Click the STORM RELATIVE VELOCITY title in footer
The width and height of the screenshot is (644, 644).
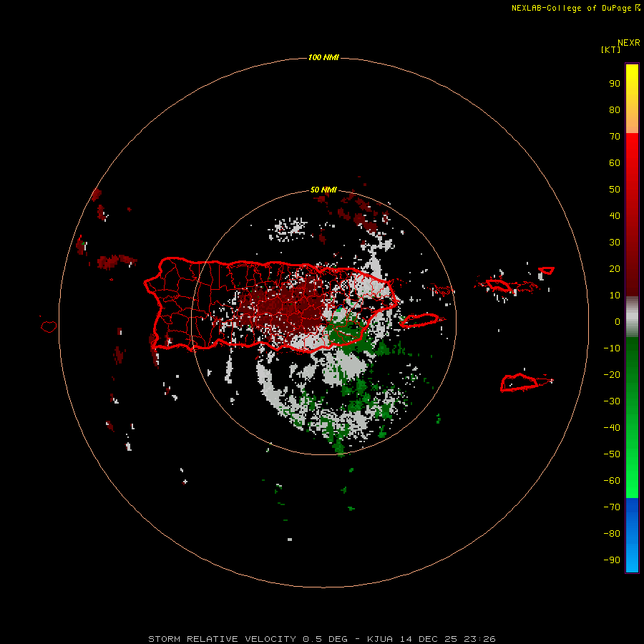tap(222, 639)
